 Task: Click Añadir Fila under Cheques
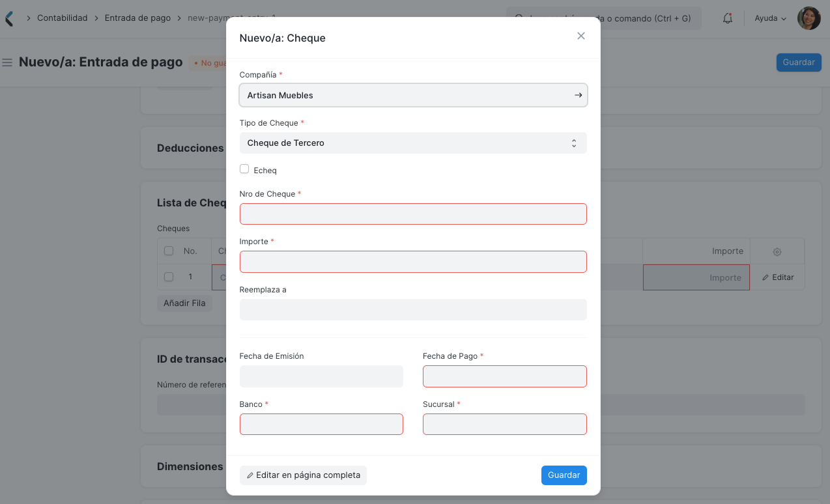coord(184,303)
